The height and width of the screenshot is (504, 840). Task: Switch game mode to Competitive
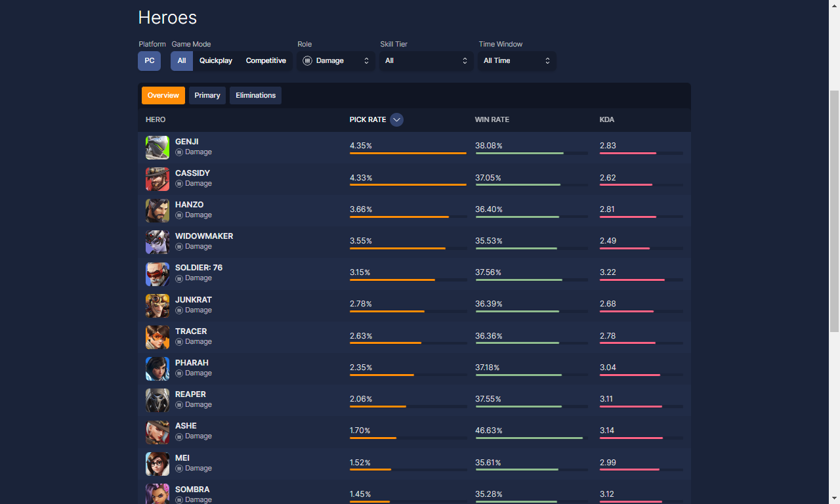point(266,61)
